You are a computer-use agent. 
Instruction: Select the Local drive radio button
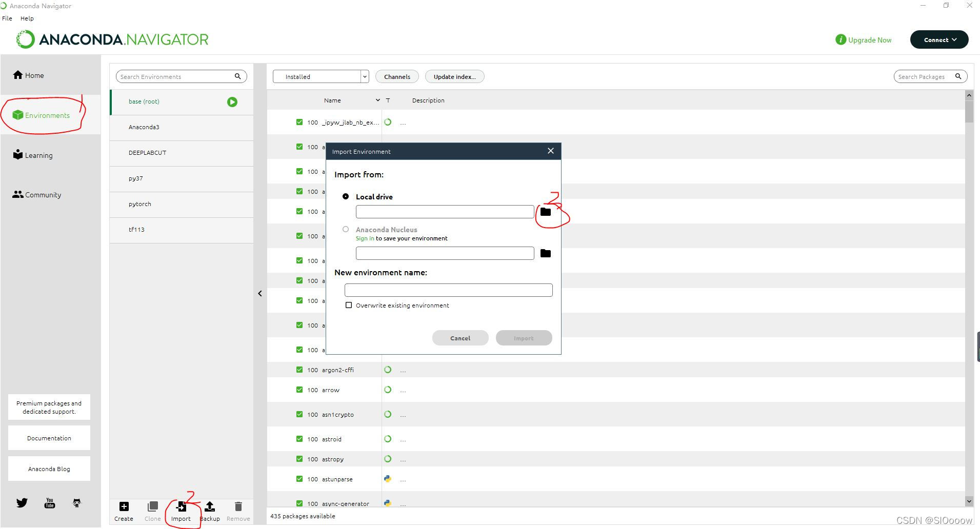coord(346,196)
